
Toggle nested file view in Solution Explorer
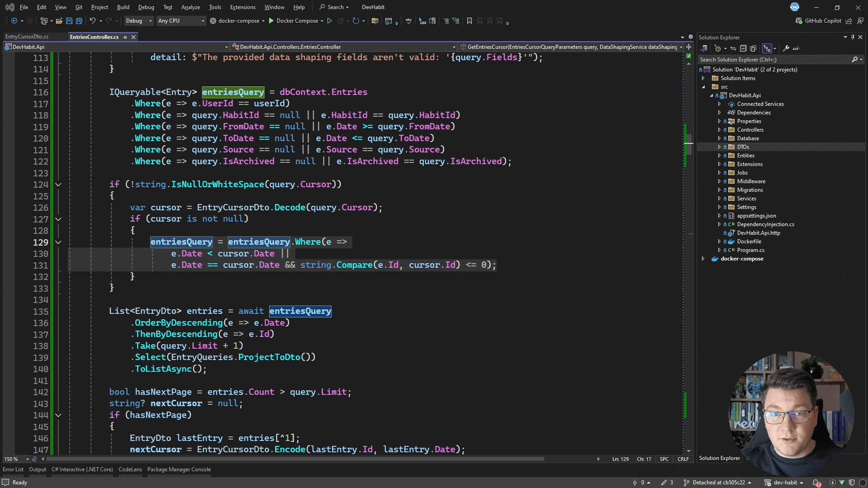click(x=767, y=48)
